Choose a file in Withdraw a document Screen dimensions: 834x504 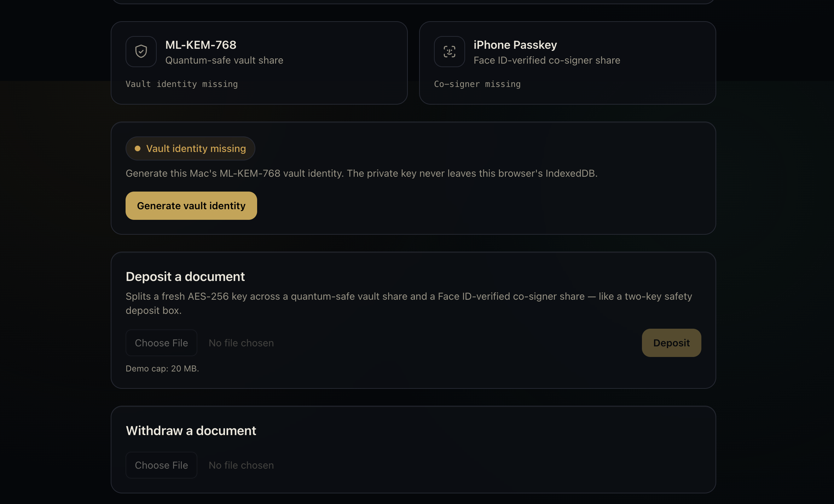162,465
